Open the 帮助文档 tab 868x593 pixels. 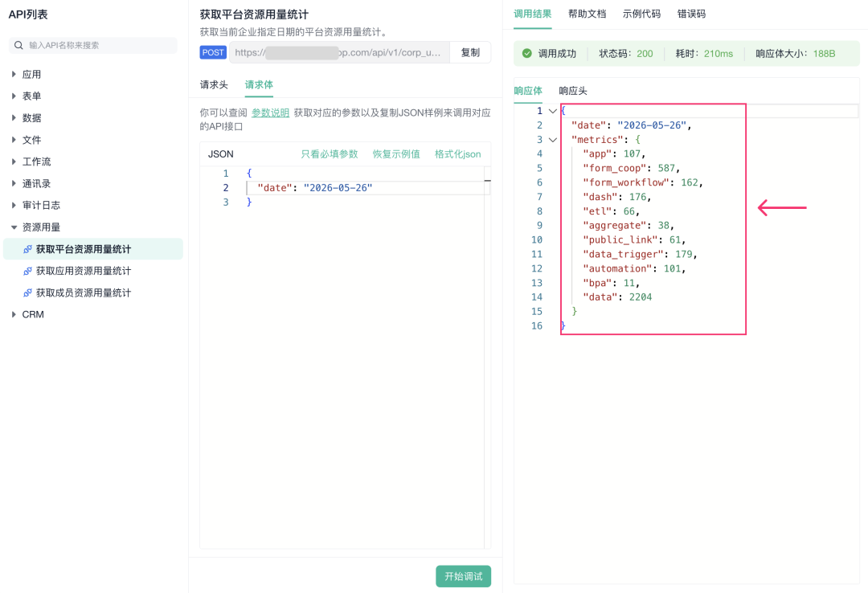587,14
